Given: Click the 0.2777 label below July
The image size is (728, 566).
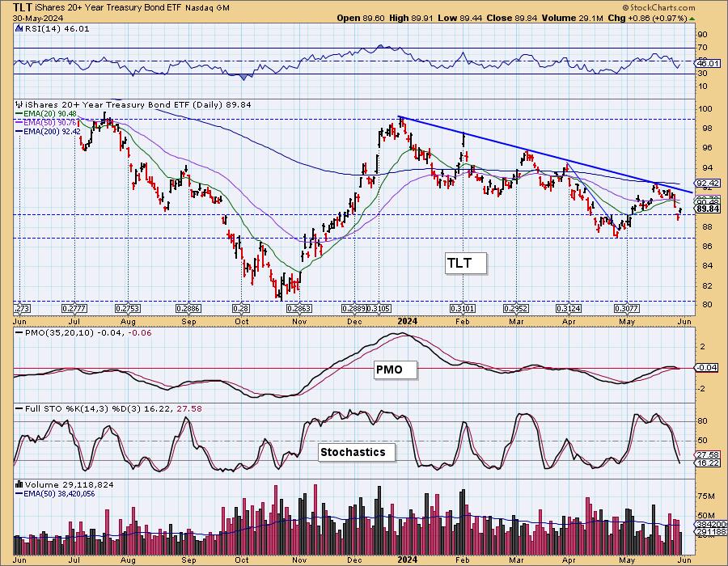Looking at the screenshot, I should click(74, 309).
